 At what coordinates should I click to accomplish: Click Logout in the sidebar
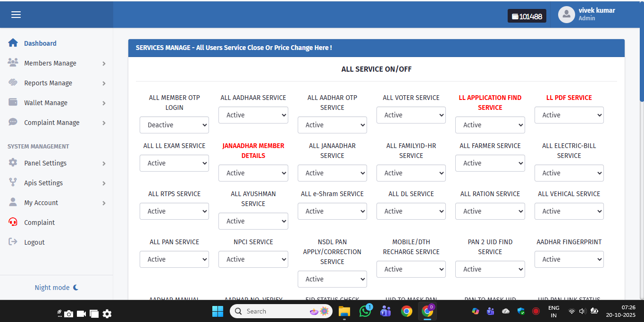[34, 242]
